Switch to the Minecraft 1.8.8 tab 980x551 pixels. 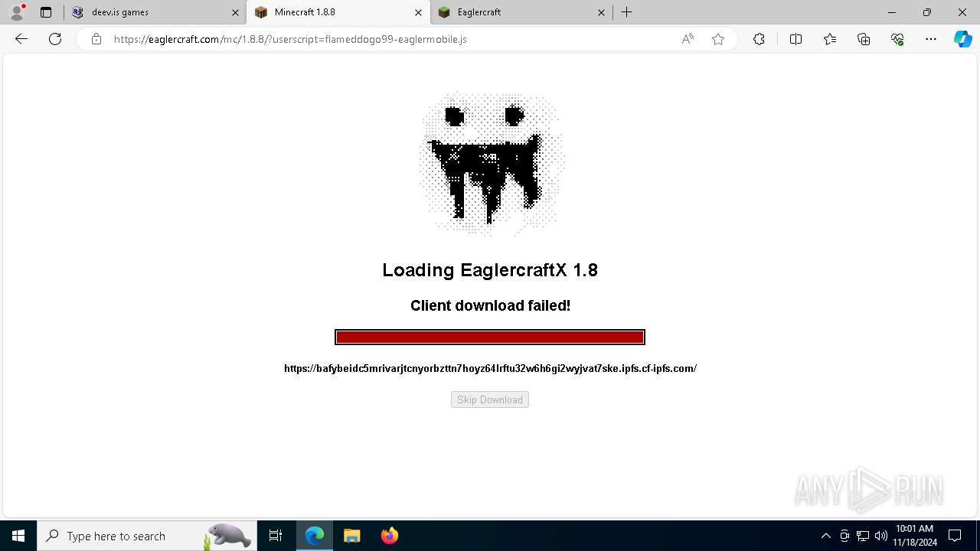(x=337, y=12)
